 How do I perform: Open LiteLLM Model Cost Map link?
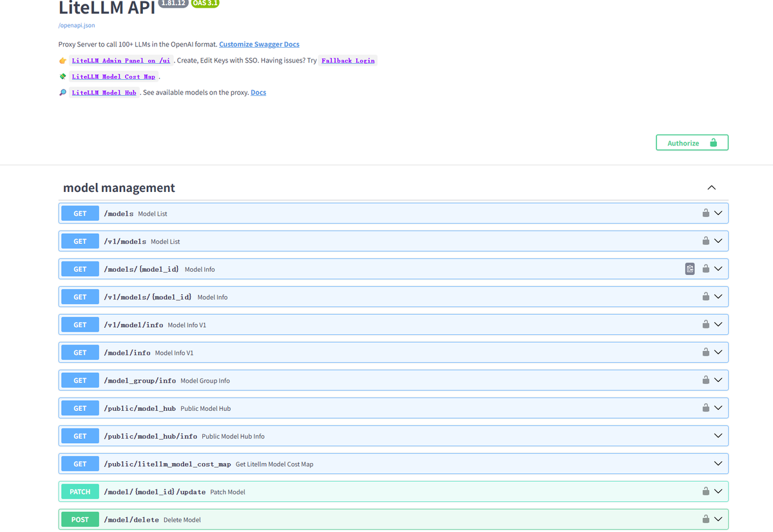point(113,77)
